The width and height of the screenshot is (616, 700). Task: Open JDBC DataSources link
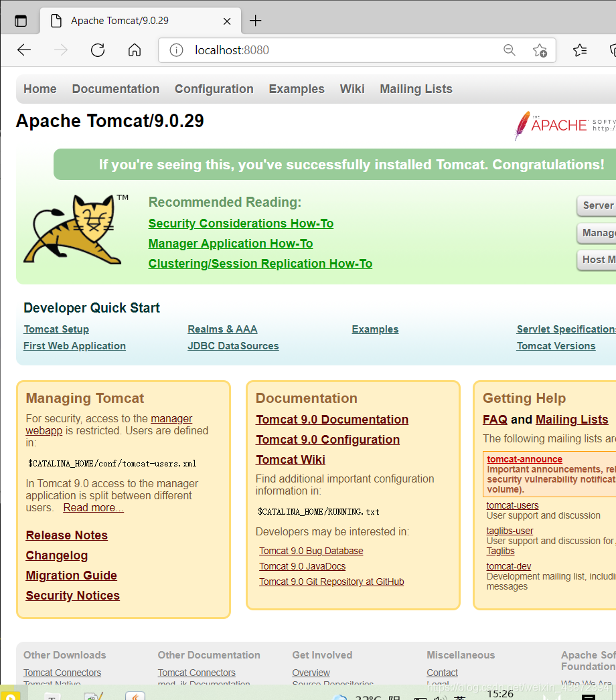tap(233, 346)
